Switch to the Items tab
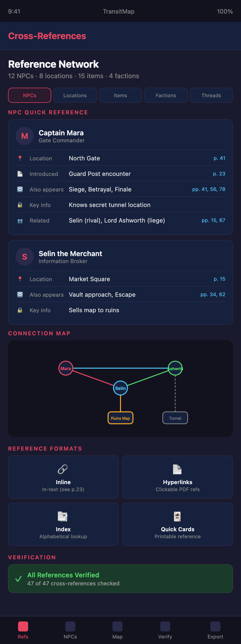 click(120, 95)
